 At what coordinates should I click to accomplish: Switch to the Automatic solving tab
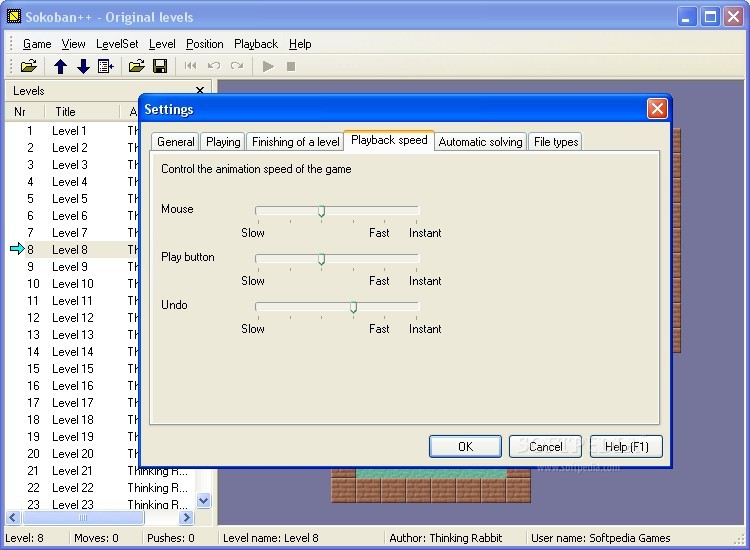tap(480, 142)
